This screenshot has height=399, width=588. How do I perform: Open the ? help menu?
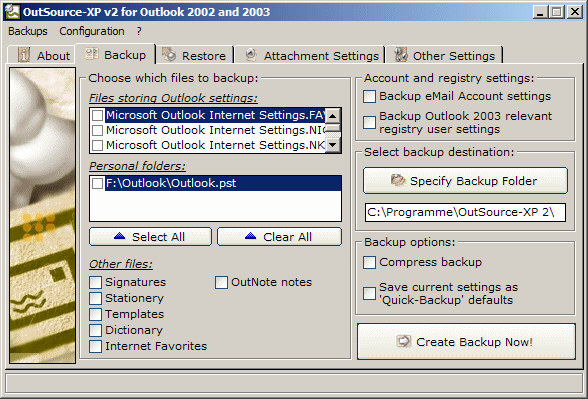click(139, 31)
